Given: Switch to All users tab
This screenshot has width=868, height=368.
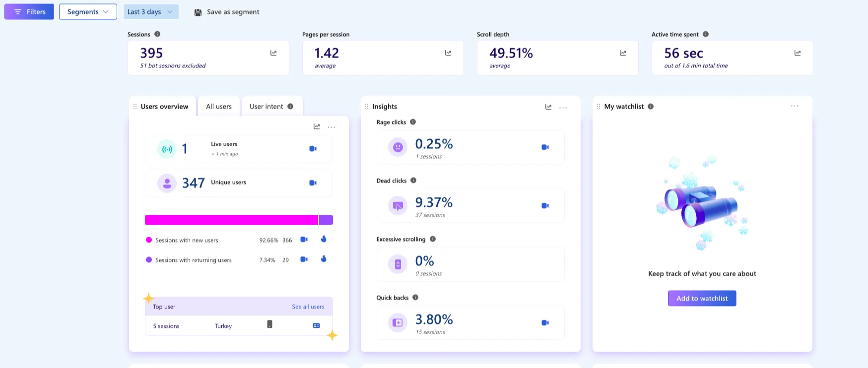Looking at the screenshot, I should click(x=219, y=107).
